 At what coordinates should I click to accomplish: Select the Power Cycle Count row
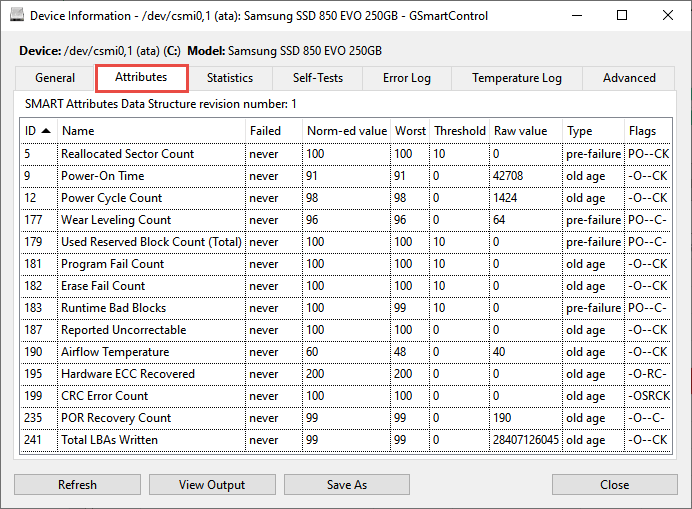[346, 198]
